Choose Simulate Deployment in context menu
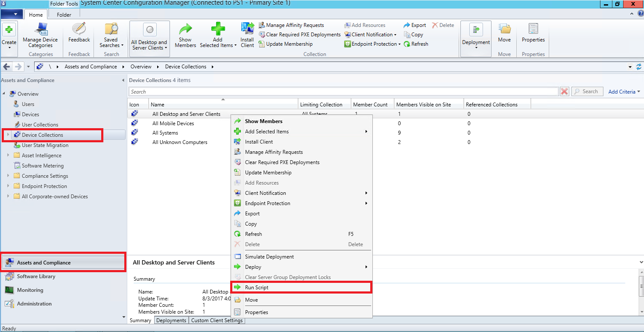Screen dimensions: 644x332 [x=302, y=257]
